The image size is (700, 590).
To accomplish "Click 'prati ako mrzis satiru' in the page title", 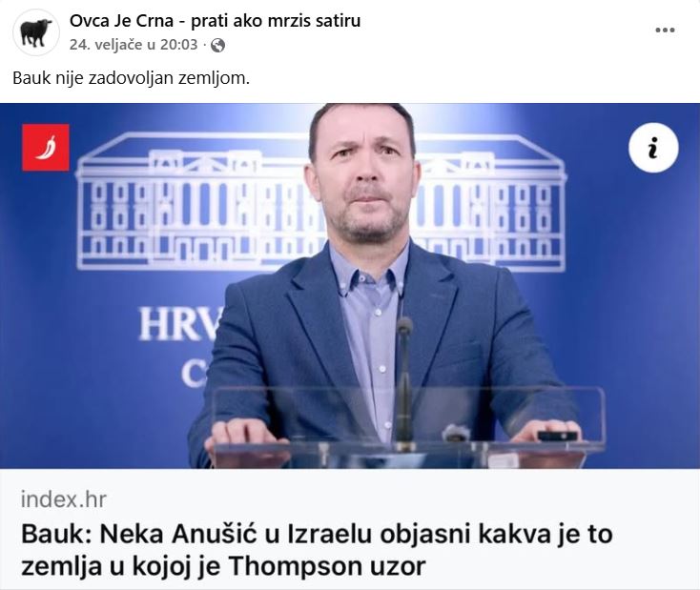I will pos(276,21).
